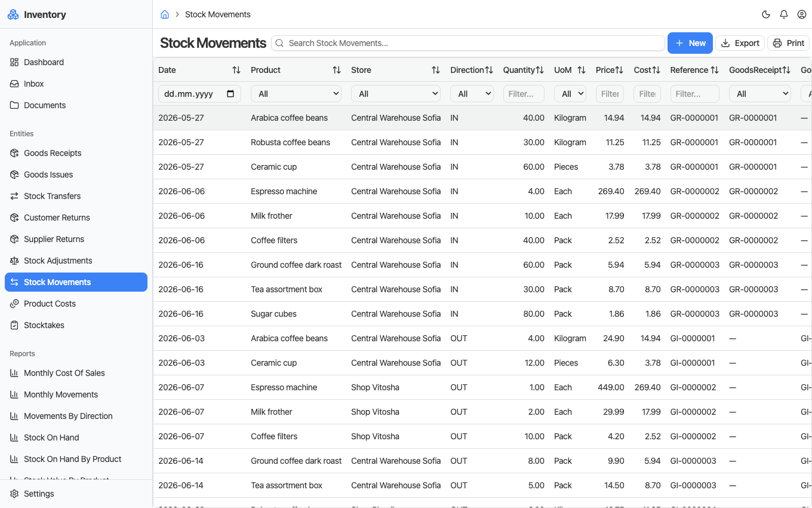Sort table by Date column arrows
The height and width of the screenshot is (508, 812).
point(236,70)
